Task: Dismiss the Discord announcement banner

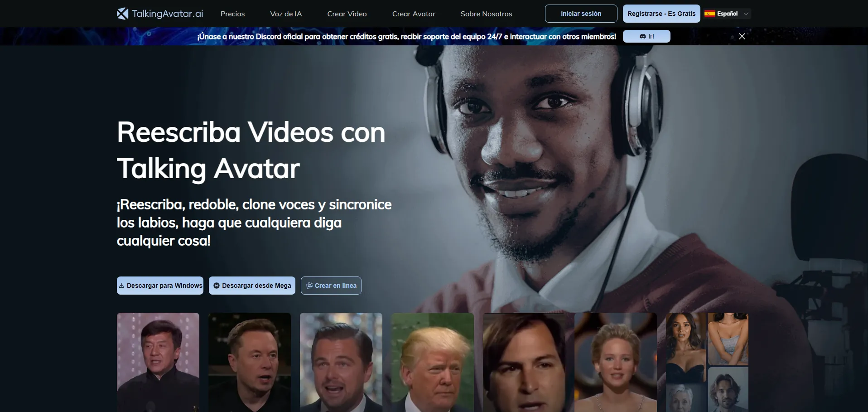Action: pos(742,36)
